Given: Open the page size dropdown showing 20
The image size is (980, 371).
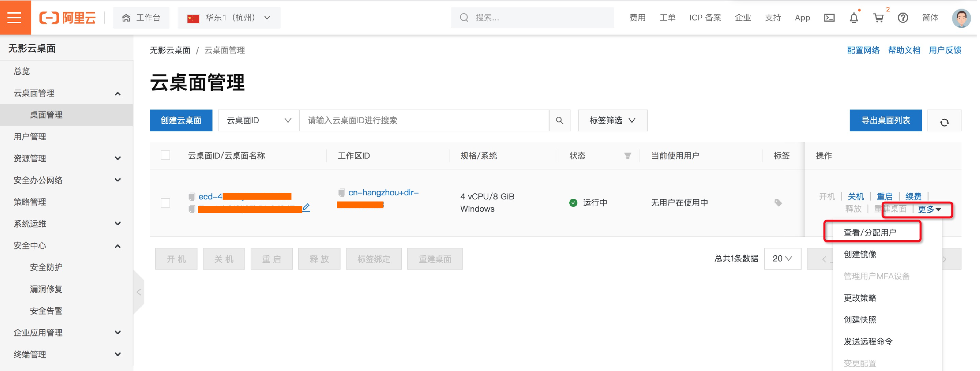Looking at the screenshot, I should pos(782,258).
